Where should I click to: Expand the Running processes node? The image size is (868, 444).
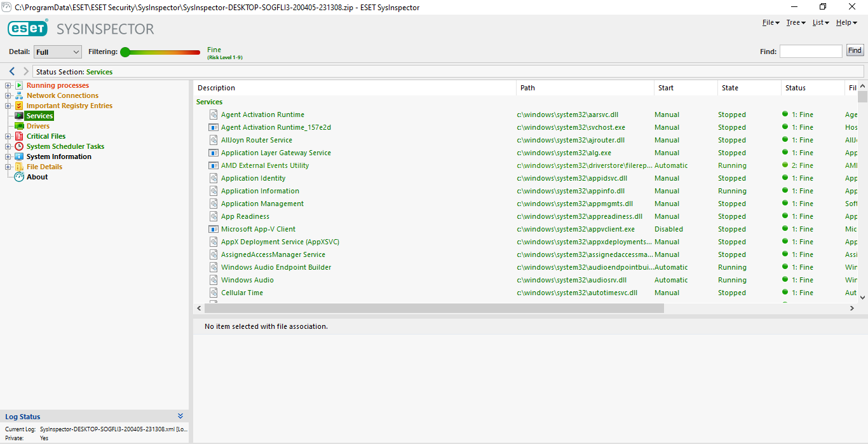[8, 85]
